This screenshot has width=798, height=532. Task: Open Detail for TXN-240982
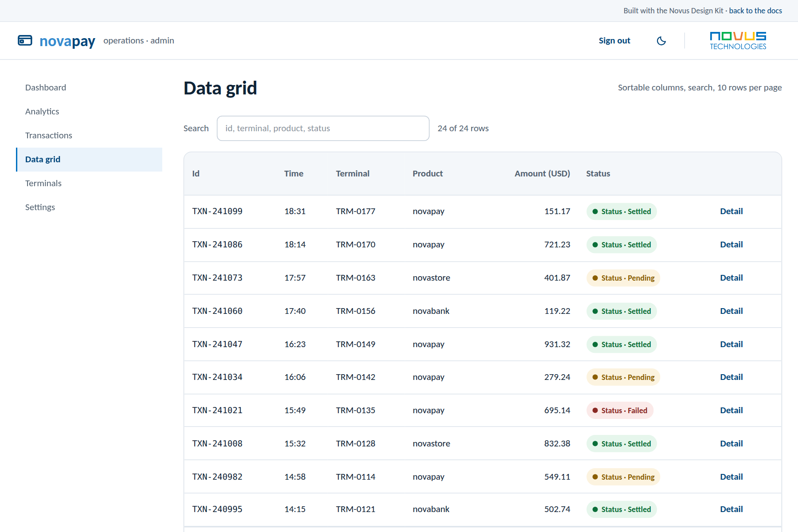pos(731,477)
